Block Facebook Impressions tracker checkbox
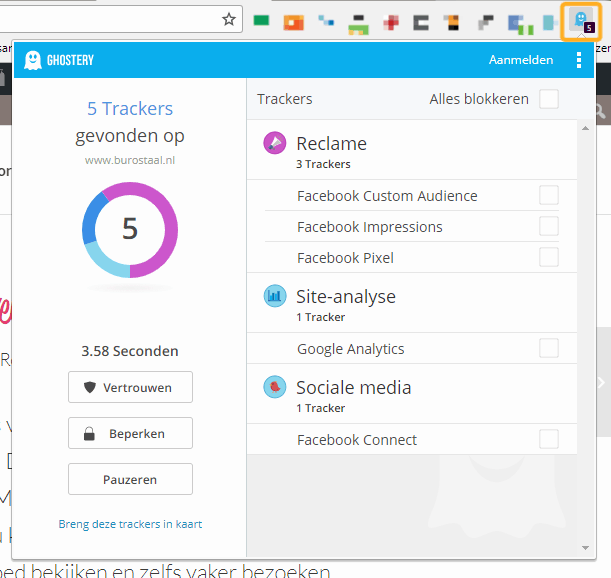 pos(549,226)
